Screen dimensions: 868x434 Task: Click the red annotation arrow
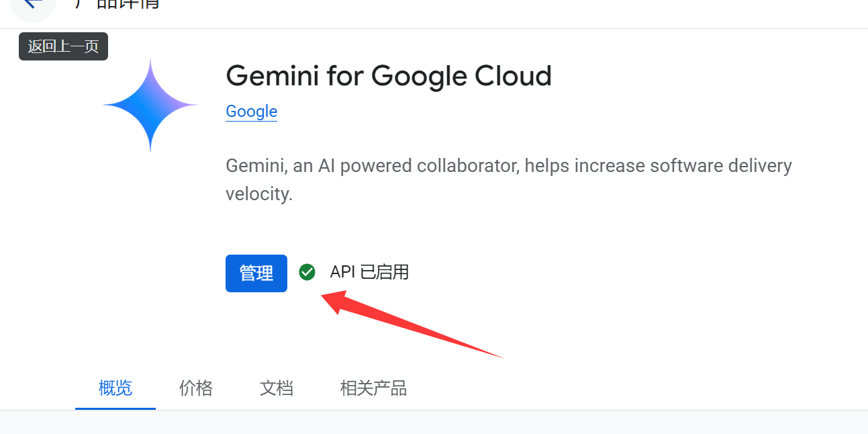pos(412,323)
